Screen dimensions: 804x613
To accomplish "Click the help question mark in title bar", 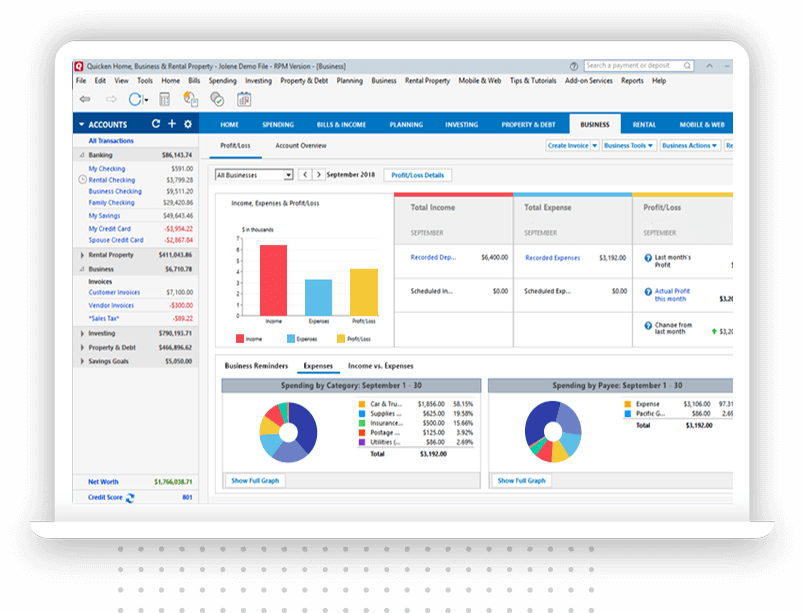I will [574, 66].
